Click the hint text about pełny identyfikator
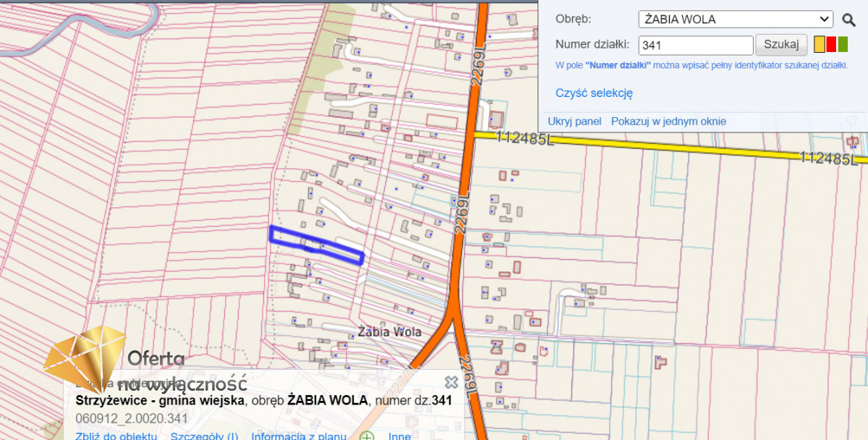This screenshot has width=868, height=440. click(702, 65)
